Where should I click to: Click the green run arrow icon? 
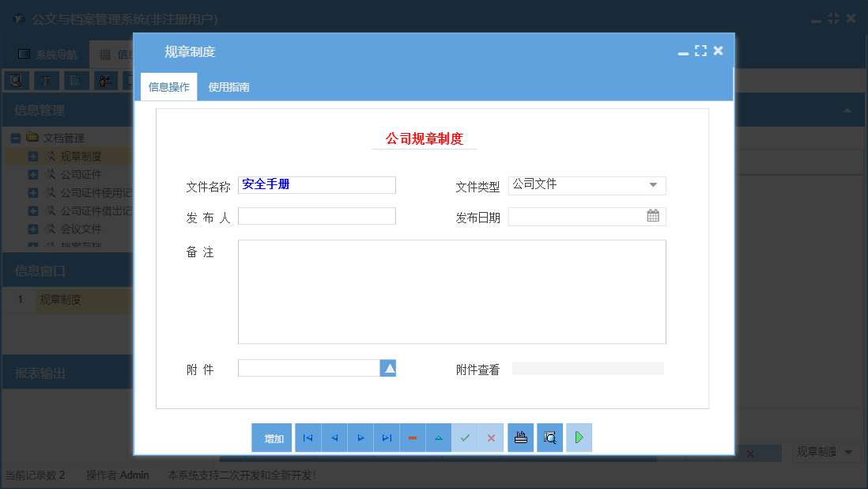(x=579, y=437)
